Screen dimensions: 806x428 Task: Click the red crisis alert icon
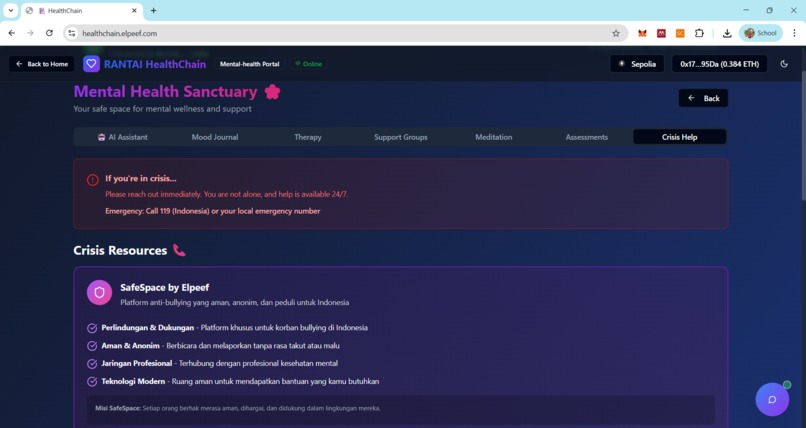[x=93, y=179]
